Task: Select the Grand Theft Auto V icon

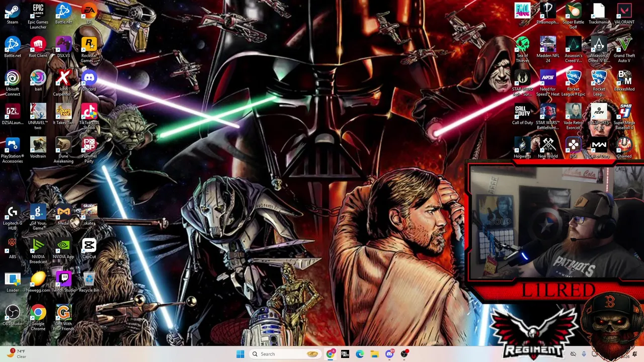Action: point(624,50)
